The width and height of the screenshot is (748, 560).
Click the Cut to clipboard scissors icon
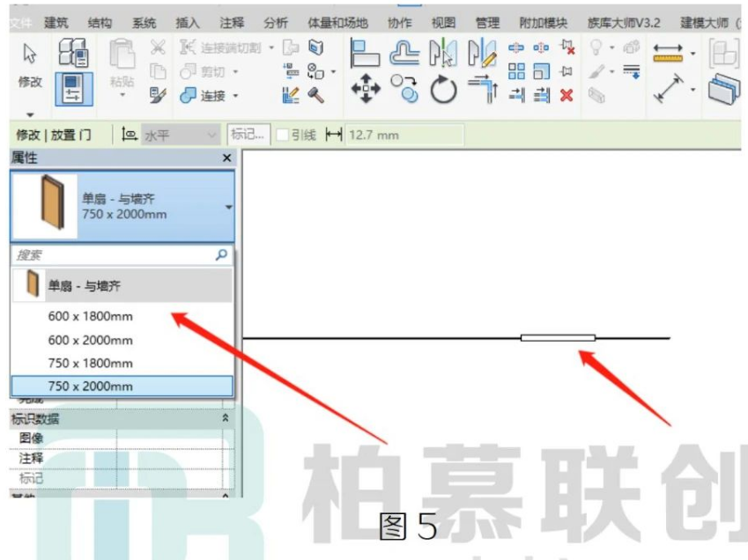pyautogui.click(x=158, y=48)
